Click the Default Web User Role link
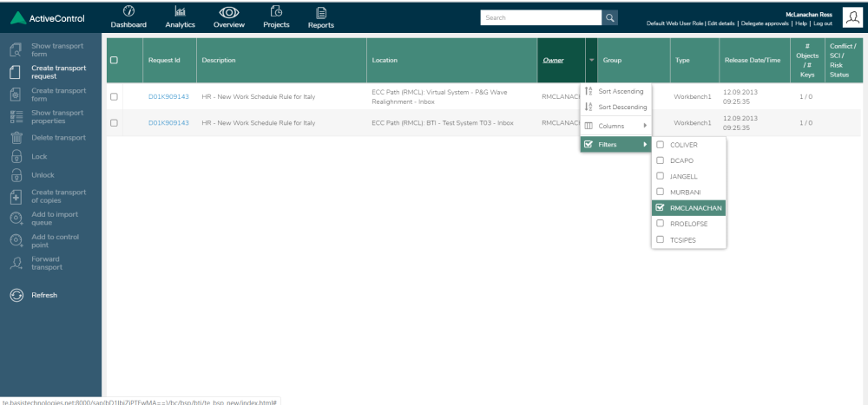The height and width of the screenshot is (405, 868). 674,23
